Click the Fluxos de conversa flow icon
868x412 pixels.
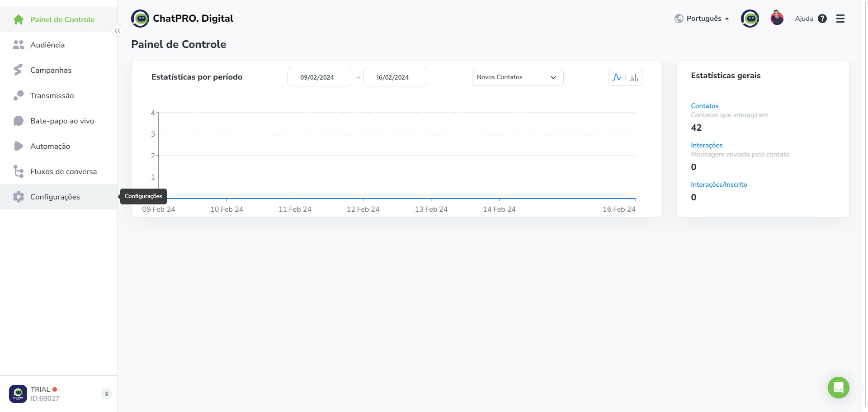[x=19, y=171]
